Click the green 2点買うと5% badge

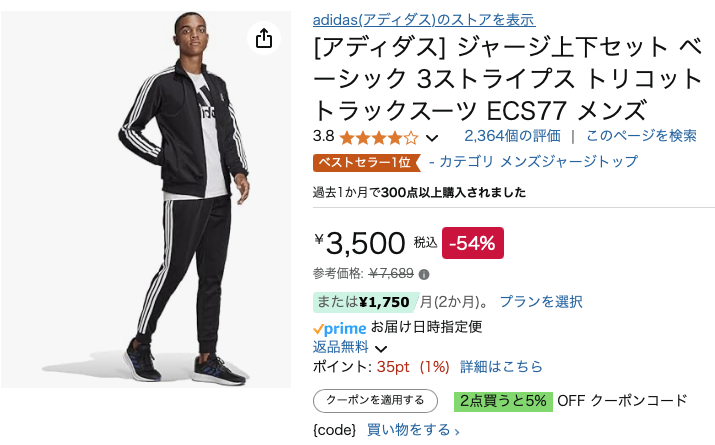pos(502,401)
